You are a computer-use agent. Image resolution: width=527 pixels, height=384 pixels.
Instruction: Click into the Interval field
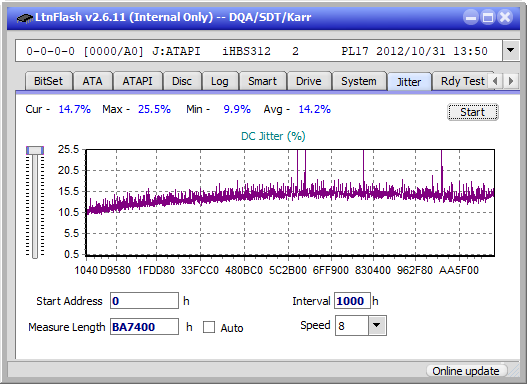click(x=352, y=300)
